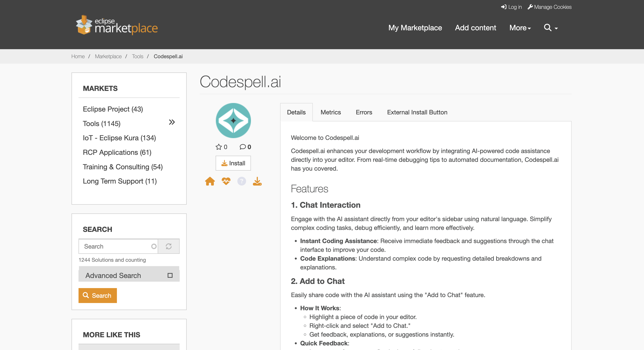This screenshot has width=644, height=350.
Task: Click the "MARKETS" sidebar heading
Action: (100, 88)
